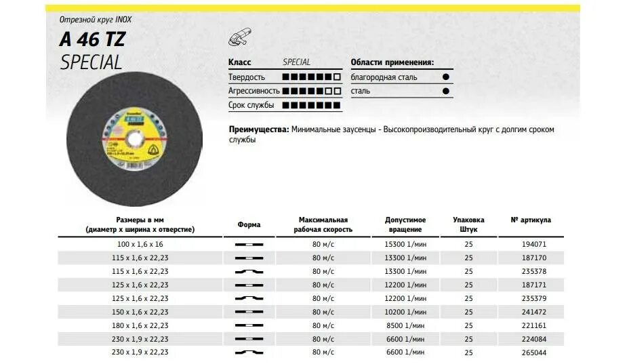This screenshot has width=629, height=364.
Task: Click the SPECIAL class value
Action: [x=296, y=62]
